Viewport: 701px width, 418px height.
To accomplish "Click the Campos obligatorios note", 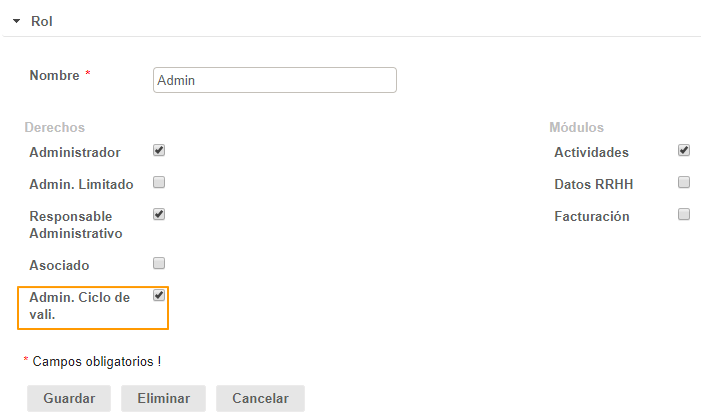I will pyautogui.click(x=96, y=360).
